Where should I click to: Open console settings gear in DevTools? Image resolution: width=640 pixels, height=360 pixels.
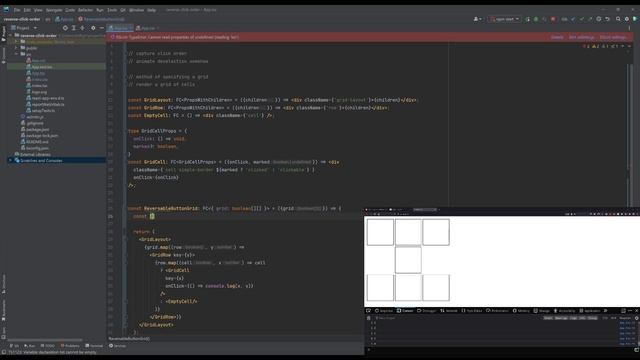636,318
